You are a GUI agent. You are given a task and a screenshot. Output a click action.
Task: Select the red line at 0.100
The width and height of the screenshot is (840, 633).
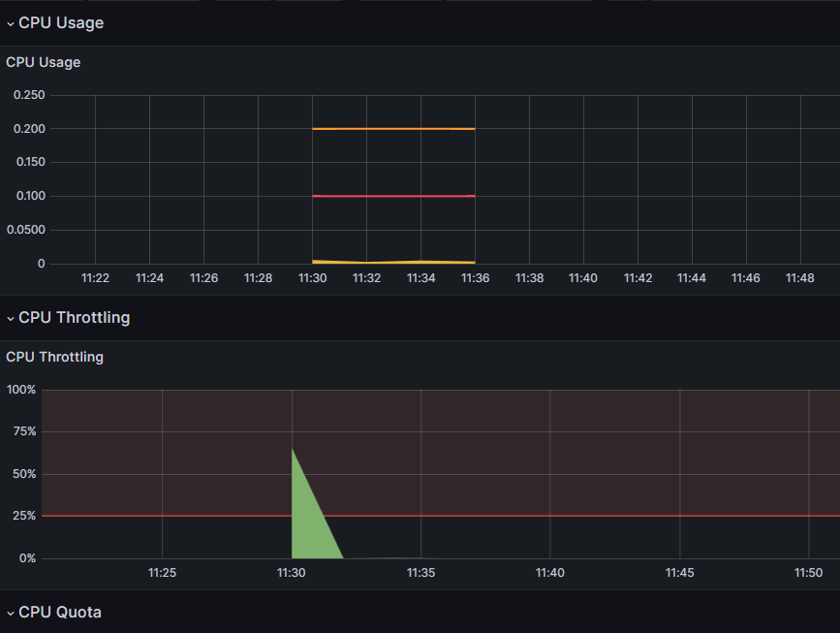point(393,196)
